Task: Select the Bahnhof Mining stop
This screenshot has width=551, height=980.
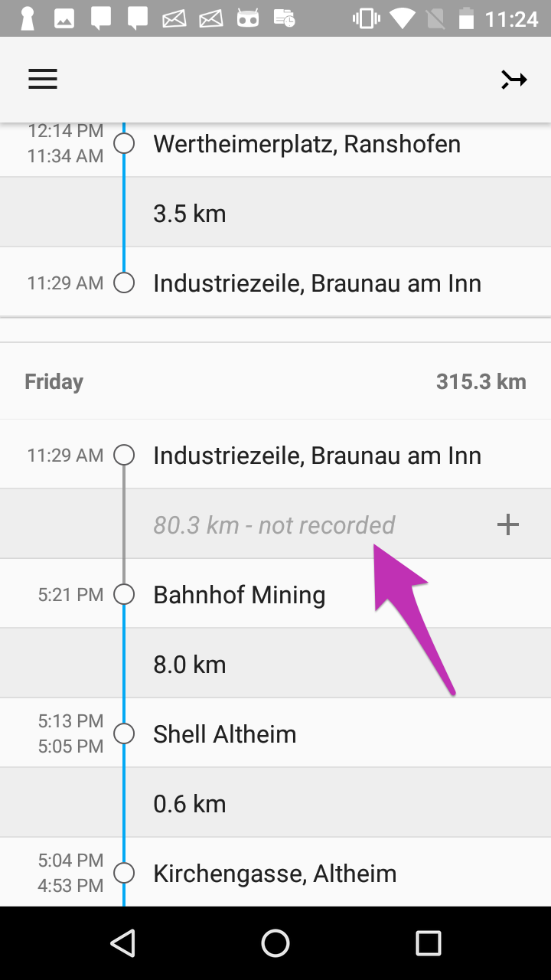Action: [x=239, y=594]
